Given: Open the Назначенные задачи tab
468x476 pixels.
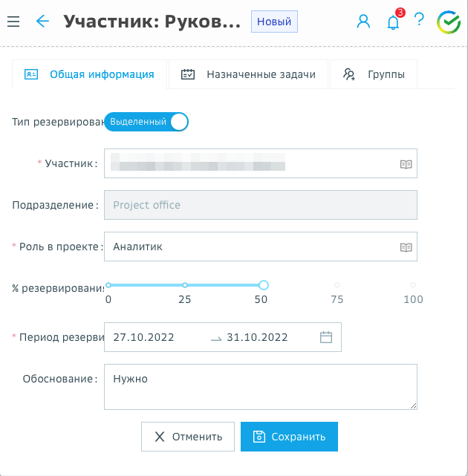Looking at the screenshot, I should pos(248,74).
